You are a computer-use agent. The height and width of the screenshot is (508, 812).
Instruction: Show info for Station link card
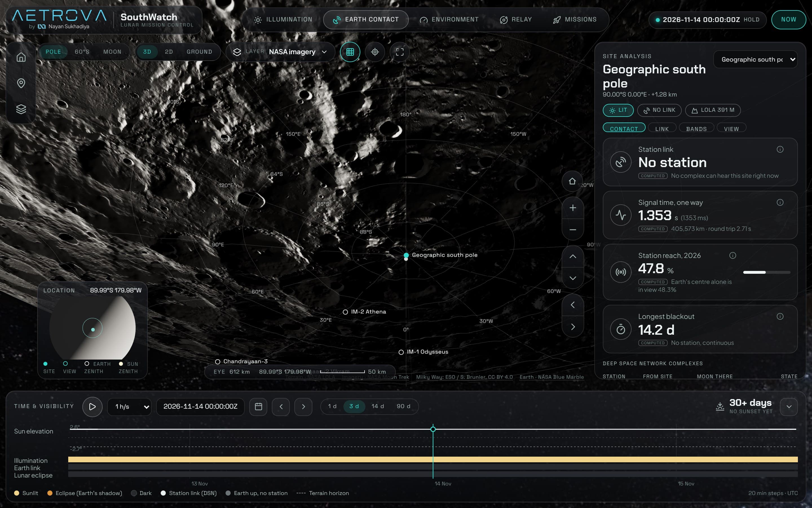pyautogui.click(x=780, y=149)
